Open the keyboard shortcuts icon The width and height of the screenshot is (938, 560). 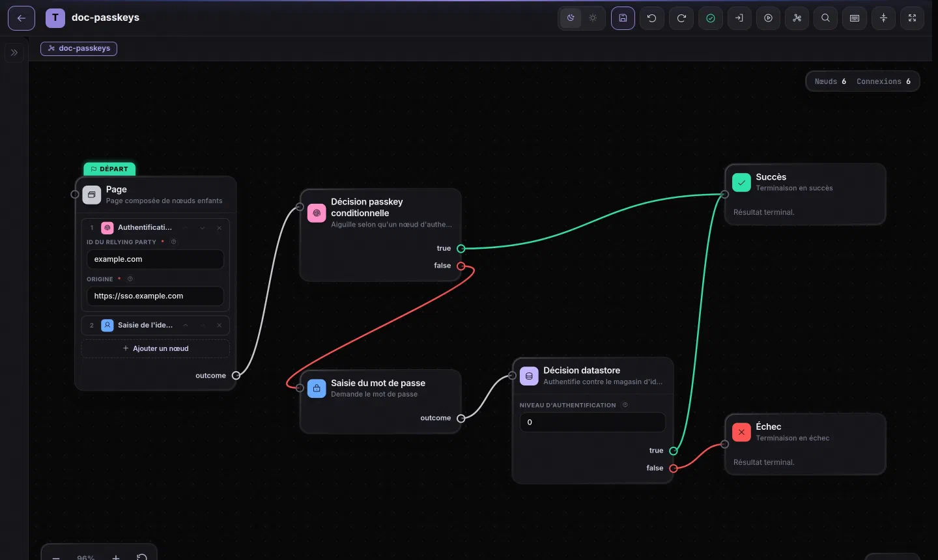pyautogui.click(x=855, y=18)
